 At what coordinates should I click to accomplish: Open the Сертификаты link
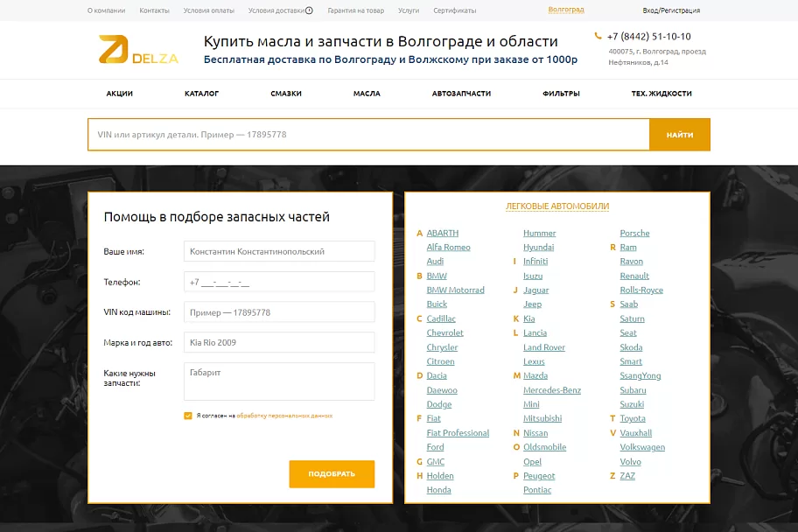[455, 10]
